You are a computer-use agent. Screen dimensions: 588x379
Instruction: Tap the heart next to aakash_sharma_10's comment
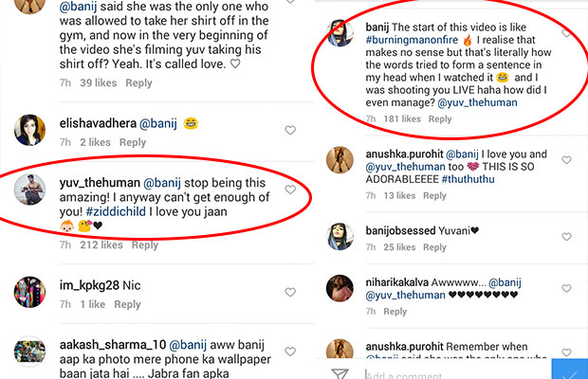[x=290, y=349]
